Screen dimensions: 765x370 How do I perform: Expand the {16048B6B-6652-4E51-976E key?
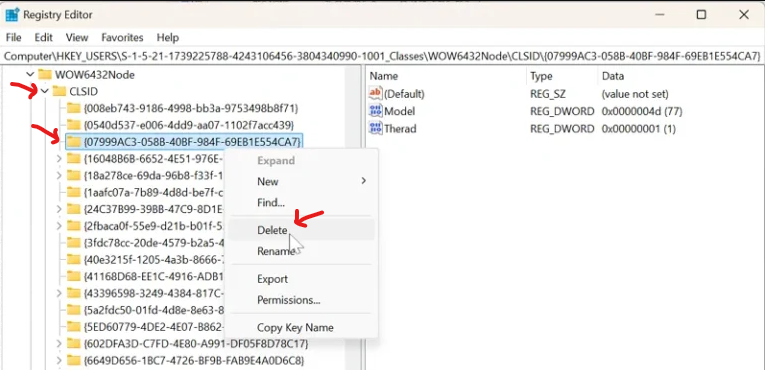[x=59, y=158]
